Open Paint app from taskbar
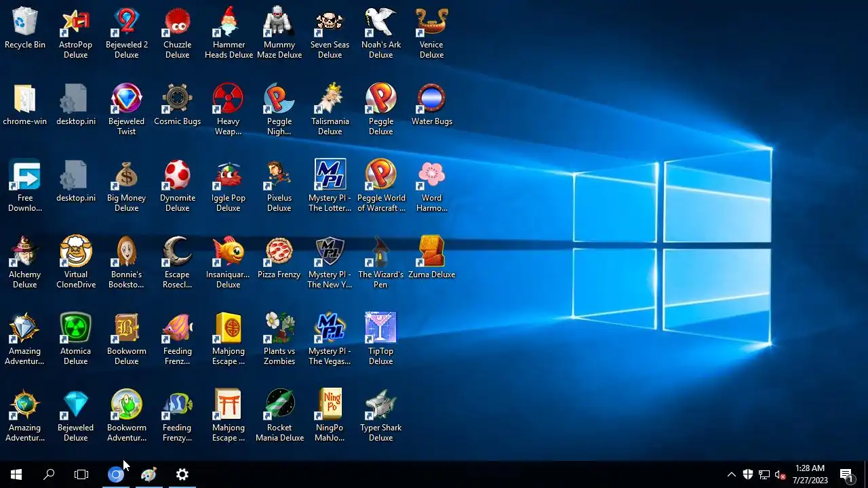The height and width of the screenshot is (488, 868). tap(149, 474)
